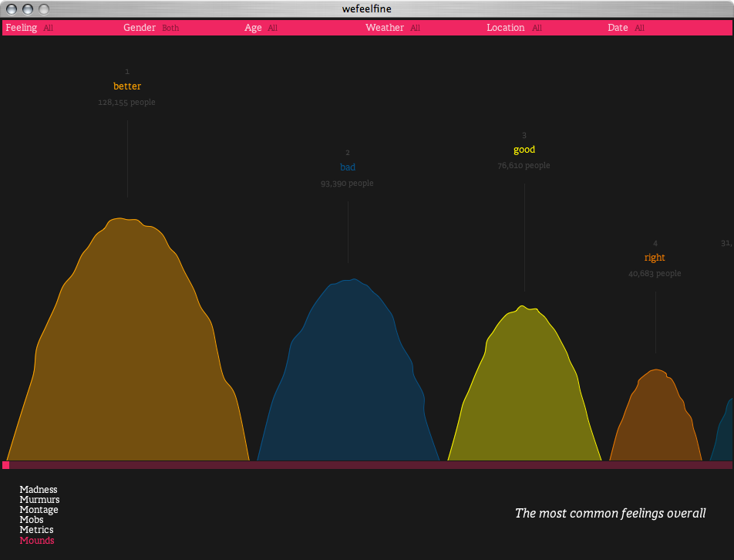Switch to Mobs view
This screenshot has height=560, width=734.
coord(32,520)
